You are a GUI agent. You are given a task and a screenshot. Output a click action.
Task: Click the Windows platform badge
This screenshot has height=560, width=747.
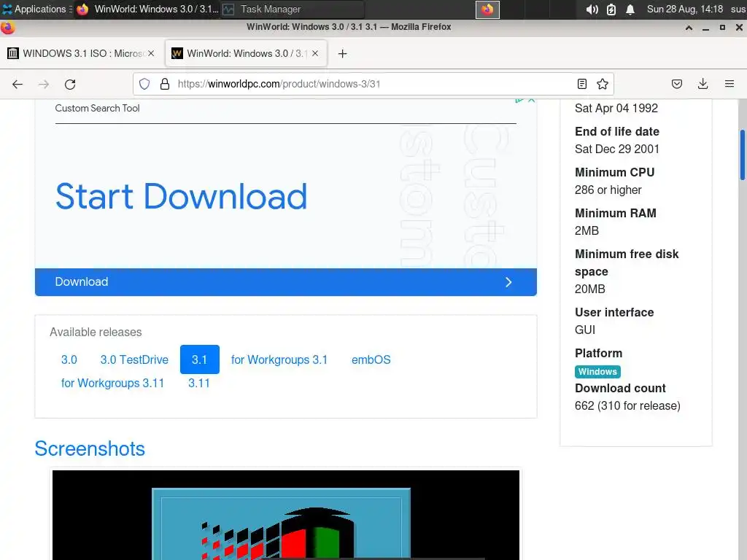(597, 371)
